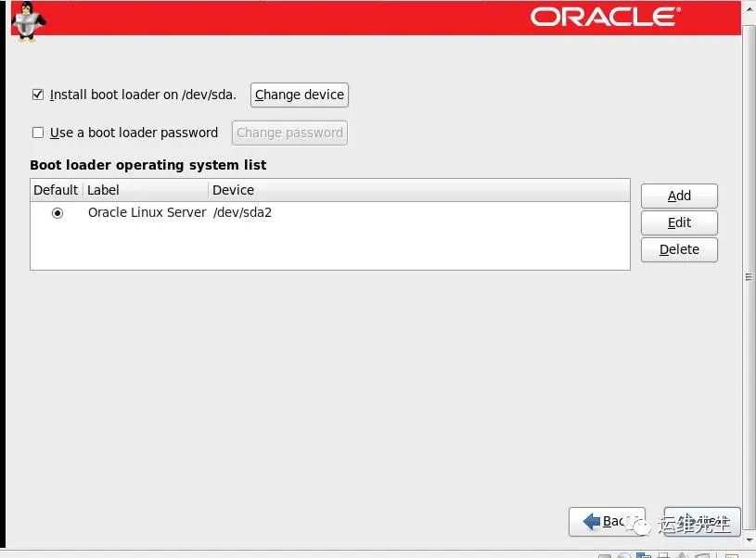Enable Use a boot loader password
Image resolution: width=756 pixels, height=558 pixels.
click(38, 133)
